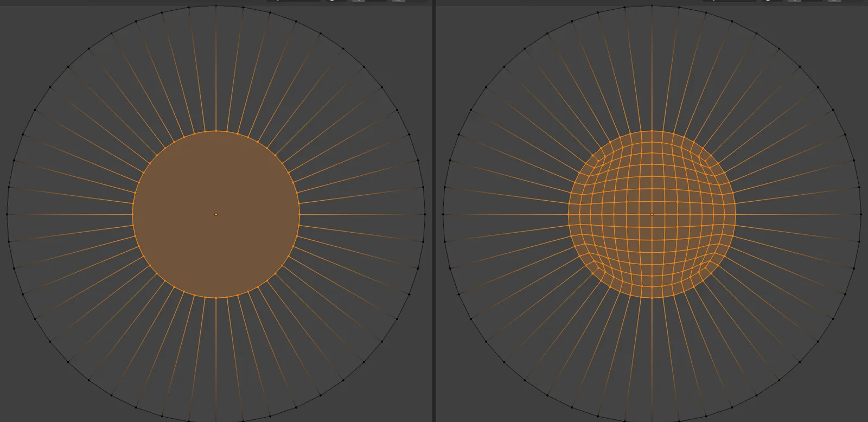Select leftmost outer rim vertex in left viewport

[x=7, y=214]
